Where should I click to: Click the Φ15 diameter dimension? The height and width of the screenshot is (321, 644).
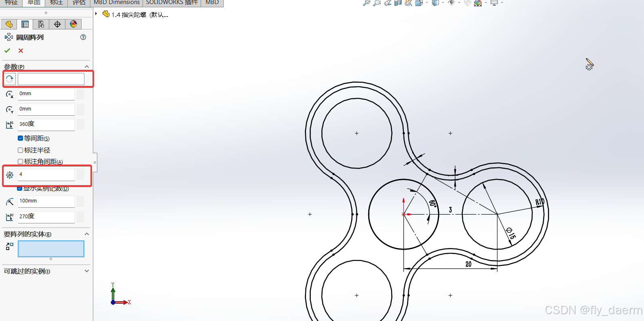(x=511, y=233)
